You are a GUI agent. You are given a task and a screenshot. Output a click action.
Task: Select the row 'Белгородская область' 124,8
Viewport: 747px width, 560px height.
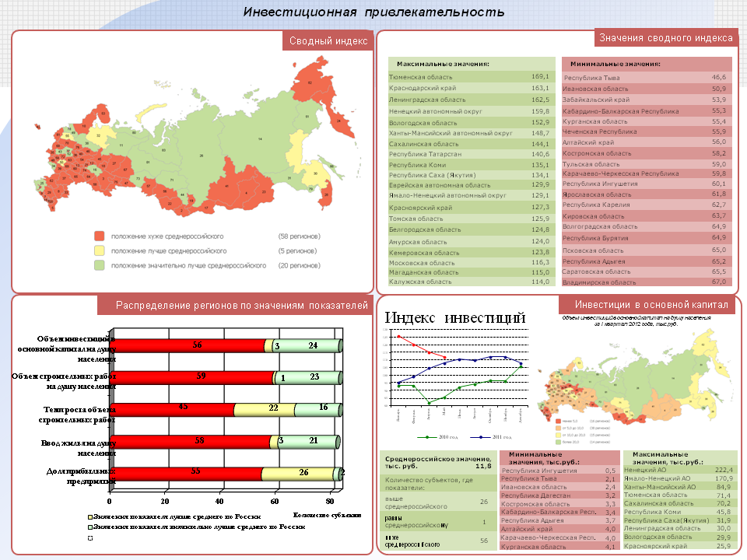coord(472,229)
